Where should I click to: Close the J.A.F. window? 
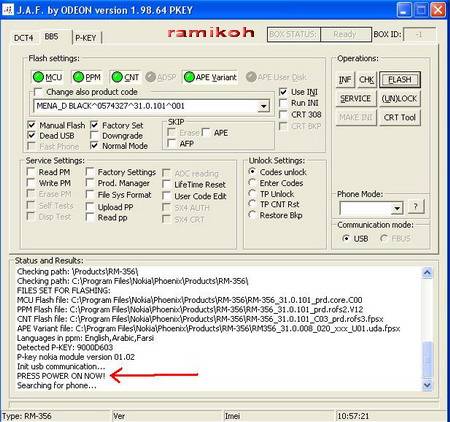439,10
